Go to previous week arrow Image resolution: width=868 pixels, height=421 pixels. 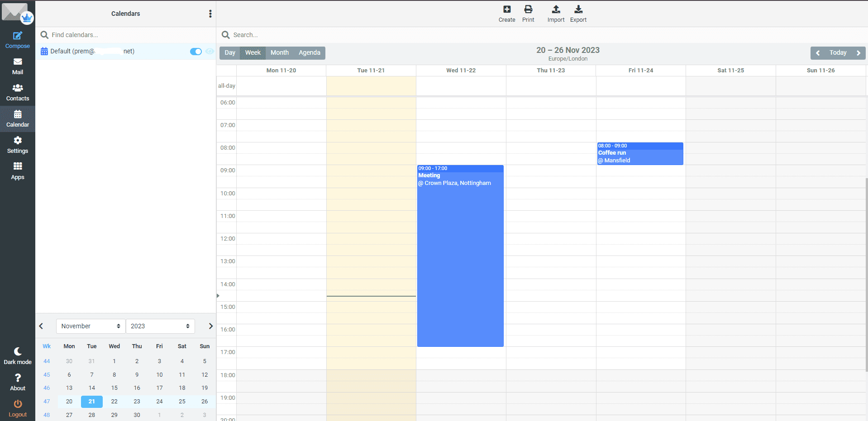[x=818, y=53]
